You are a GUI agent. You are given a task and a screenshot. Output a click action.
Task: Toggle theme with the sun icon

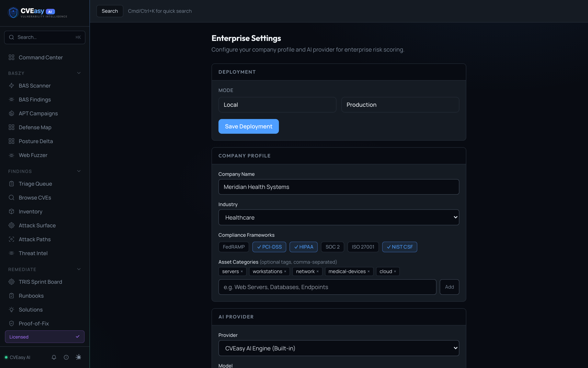point(79,357)
